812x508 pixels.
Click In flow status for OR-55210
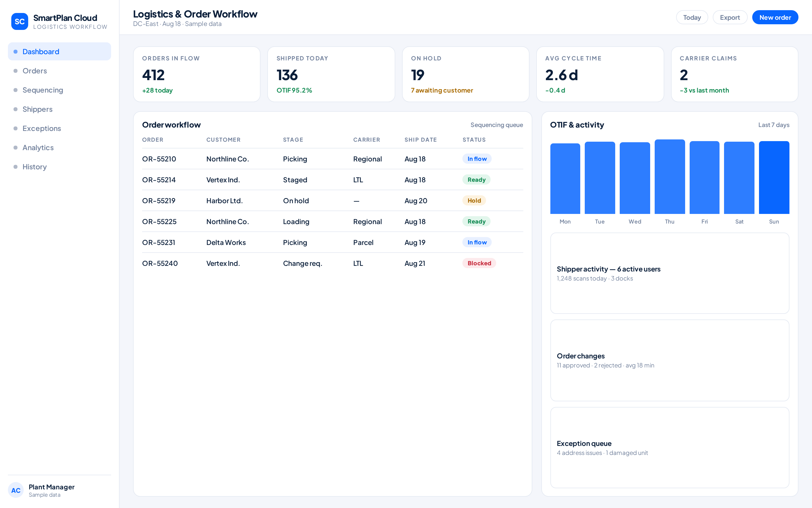coord(477,159)
